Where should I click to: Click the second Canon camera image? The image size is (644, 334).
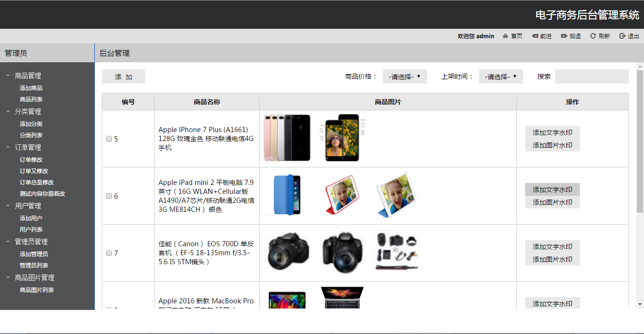click(342, 252)
